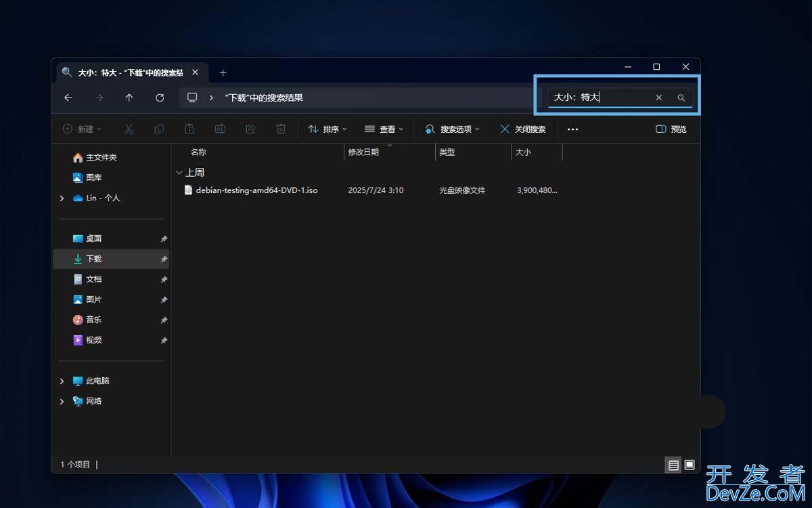This screenshot has height=508, width=812.
Task: Open 图片 in the sidebar
Action: point(94,299)
